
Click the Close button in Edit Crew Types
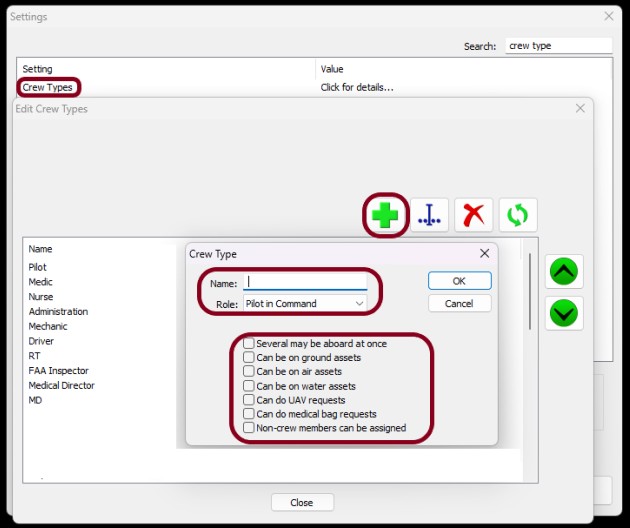click(x=302, y=502)
